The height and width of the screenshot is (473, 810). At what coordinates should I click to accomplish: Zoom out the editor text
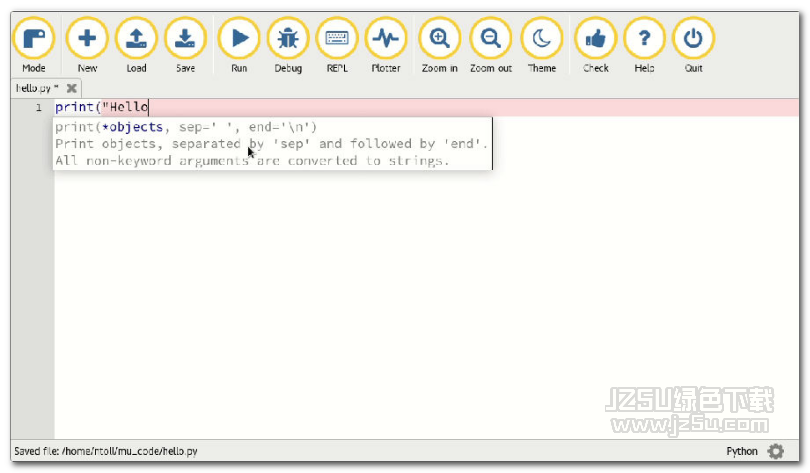point(491,45)
